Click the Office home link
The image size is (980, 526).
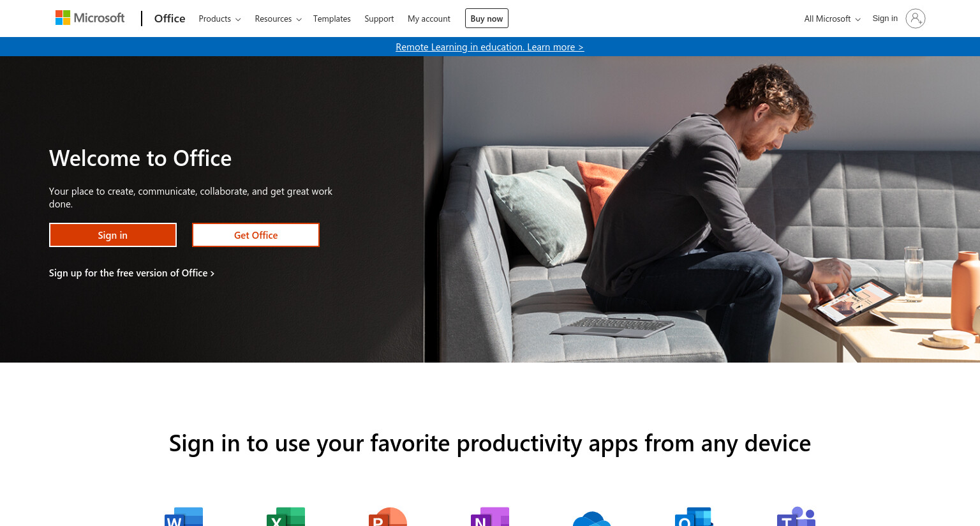[170, 19]
